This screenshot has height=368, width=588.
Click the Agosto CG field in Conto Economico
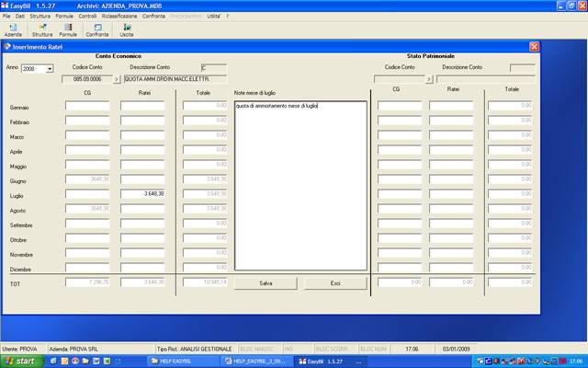[87, 209]
